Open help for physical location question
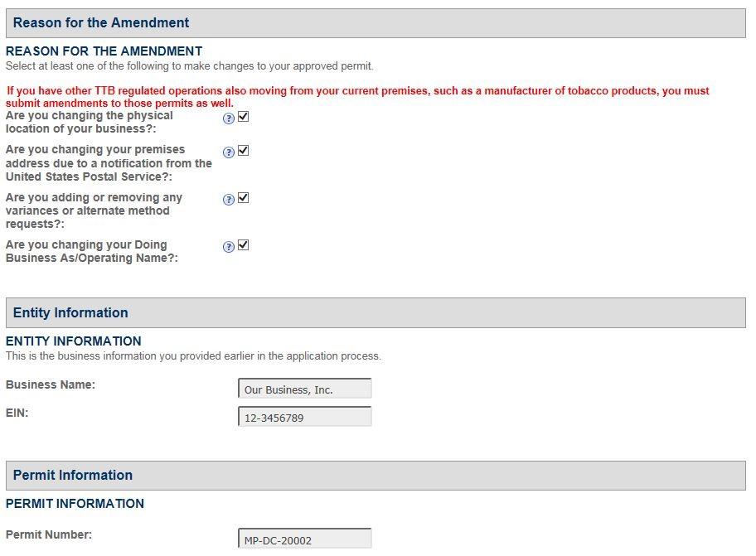The image size is (756, 556). point(229,118)
